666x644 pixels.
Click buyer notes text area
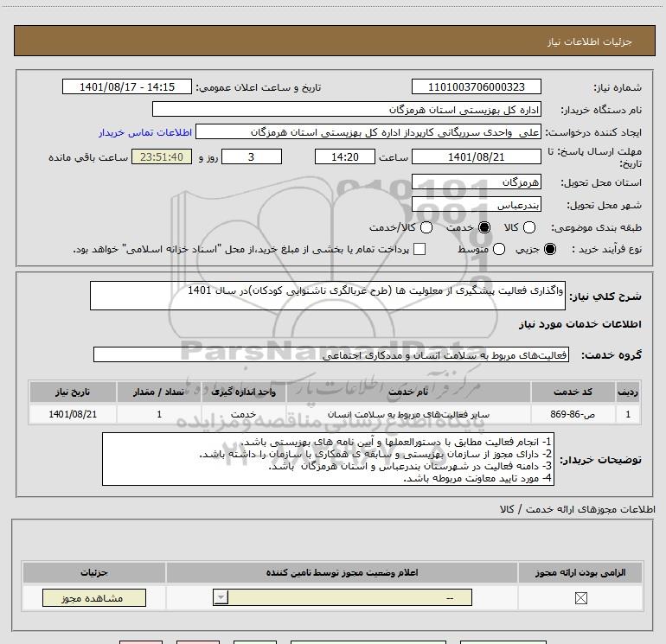(329, 459)
